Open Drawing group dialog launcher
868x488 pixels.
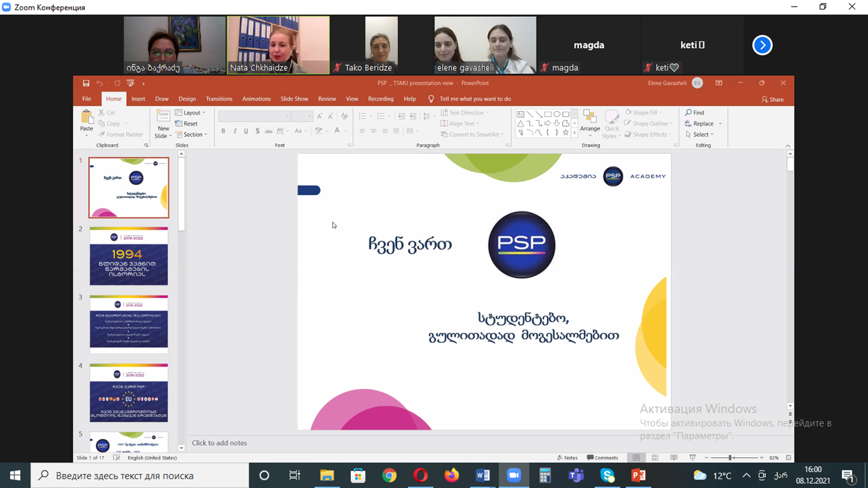point(675,145)
